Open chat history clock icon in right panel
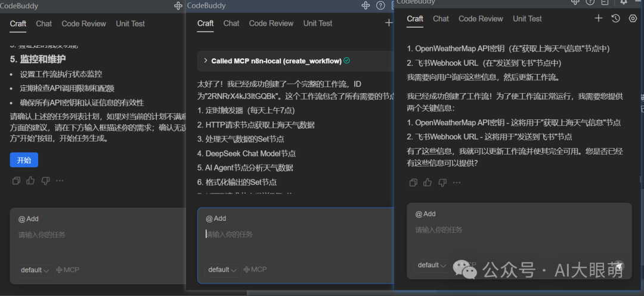The width and height of the screenshot is (644, 296). tap(615, 18)
